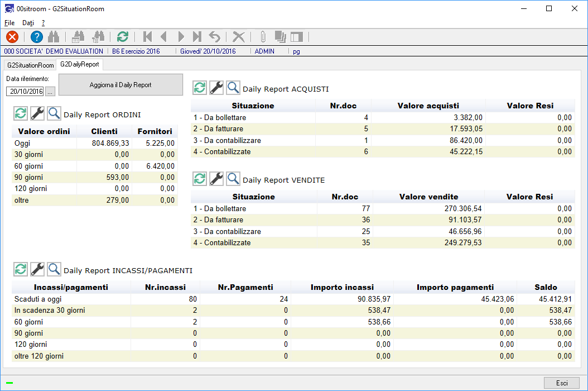The image size is (588, 391).
Task: Click the B6 Esercizio 2016 label
Action: 136,51
